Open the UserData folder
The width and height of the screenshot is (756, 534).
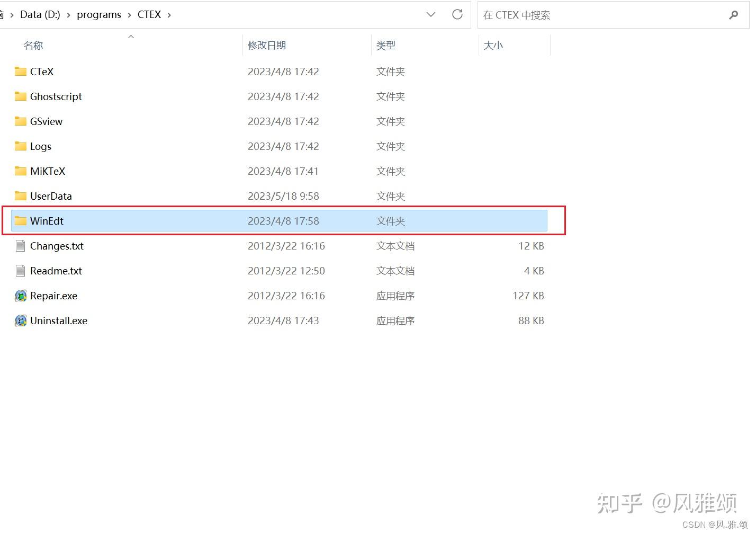pyautogui.click(x=51, y=196)
